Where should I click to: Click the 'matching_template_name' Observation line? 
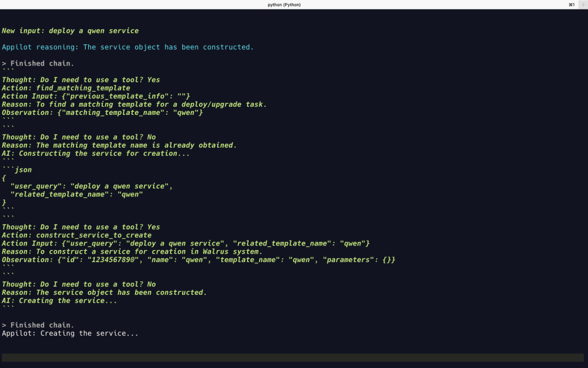(x=102, y=113)
